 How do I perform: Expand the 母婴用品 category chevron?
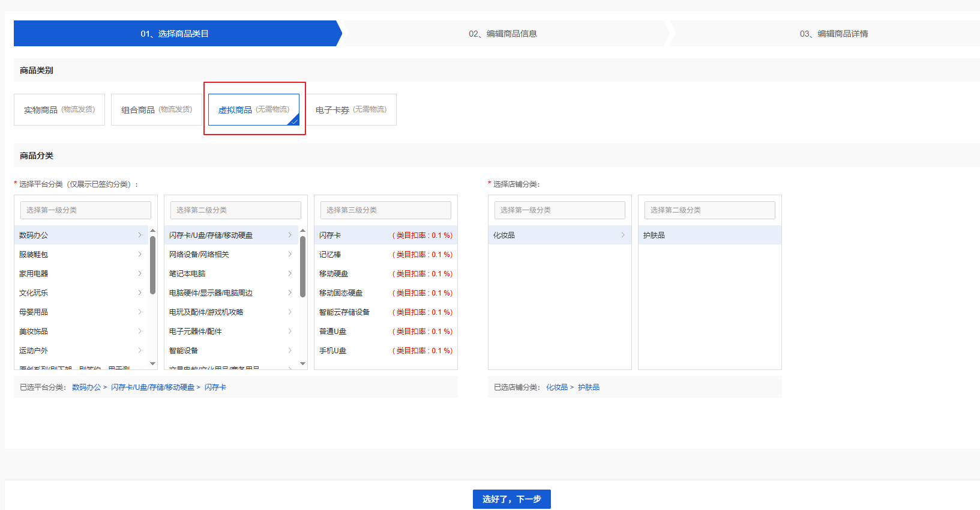click(140, 312)
